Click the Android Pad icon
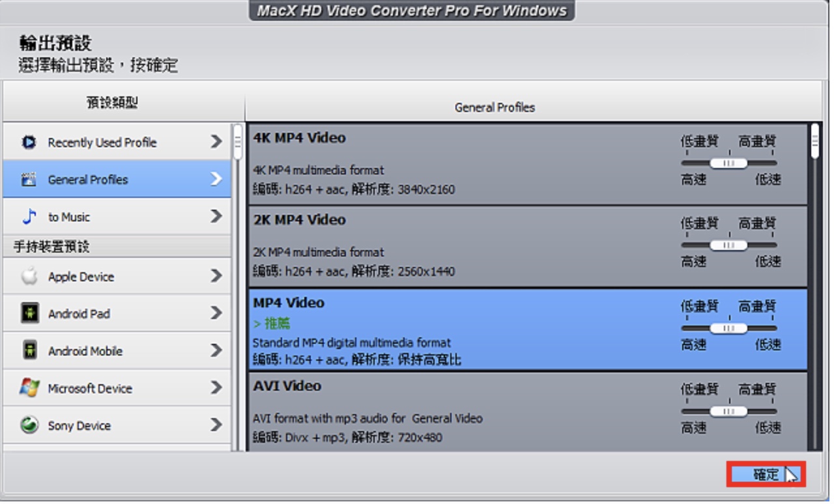The height and width of the screenshot is (504, 834). coord(29,313)
